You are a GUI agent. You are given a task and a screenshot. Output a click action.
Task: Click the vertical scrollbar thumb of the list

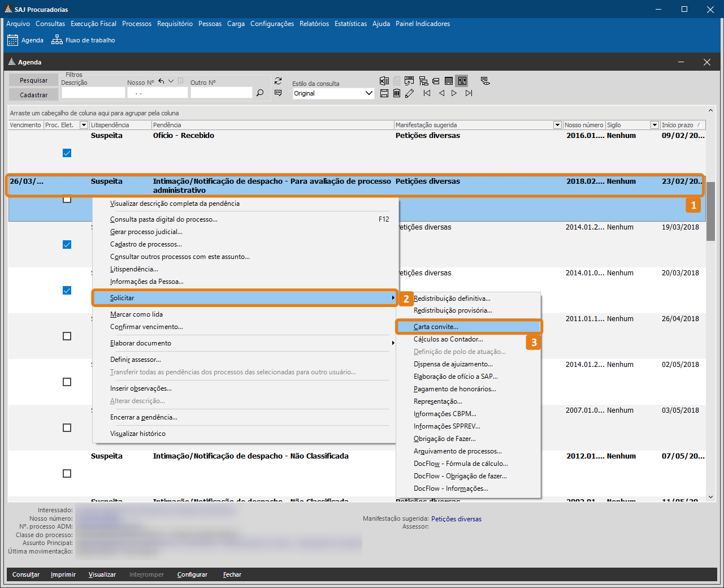[710, 211]
